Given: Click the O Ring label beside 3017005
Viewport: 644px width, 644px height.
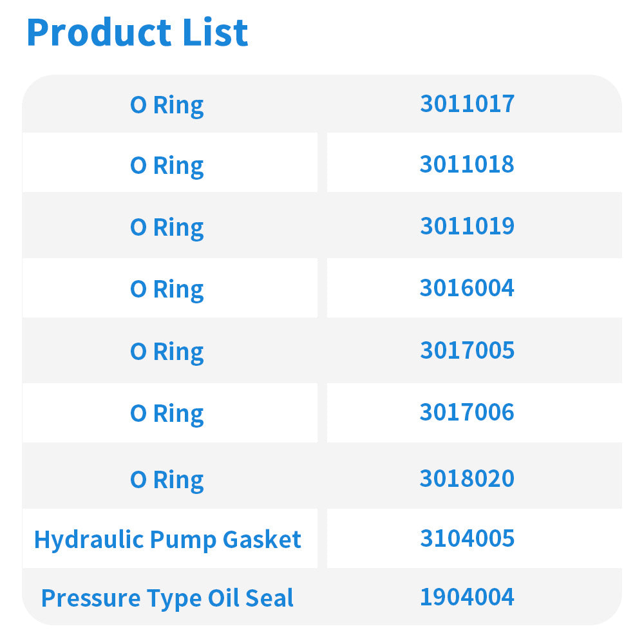Looking at the screenshot, I should 167,352.
